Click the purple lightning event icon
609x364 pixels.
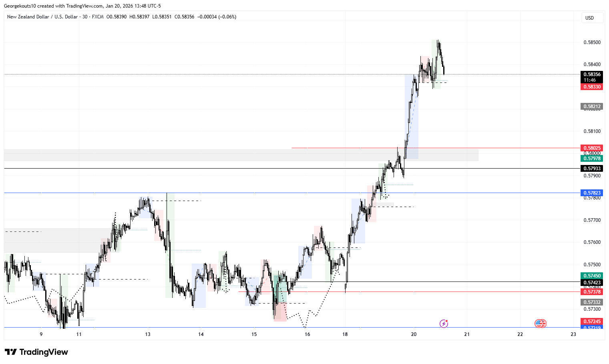444,324
